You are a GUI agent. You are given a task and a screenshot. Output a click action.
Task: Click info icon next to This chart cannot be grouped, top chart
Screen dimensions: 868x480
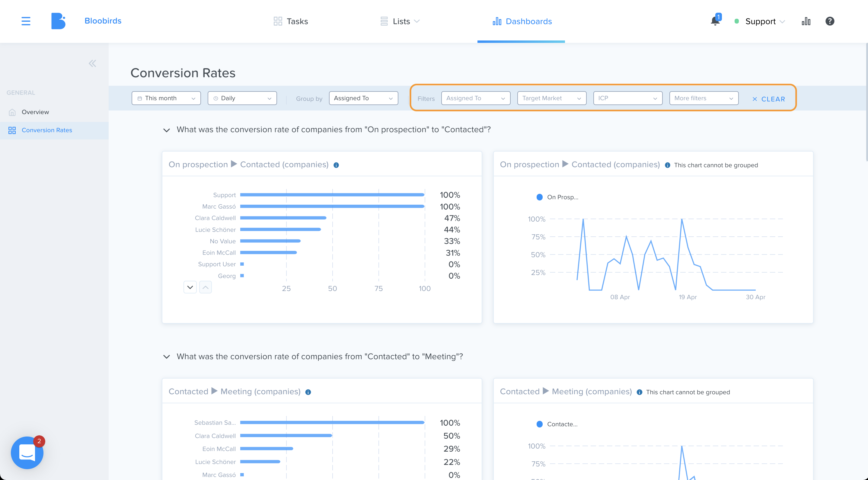pyautogui.click(x=667, y=165)
